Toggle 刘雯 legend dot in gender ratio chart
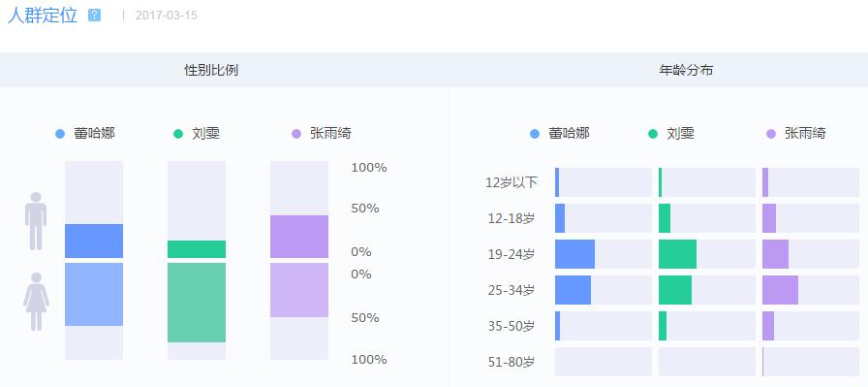This screenshot has width=868, height=387. click(177, 134)
